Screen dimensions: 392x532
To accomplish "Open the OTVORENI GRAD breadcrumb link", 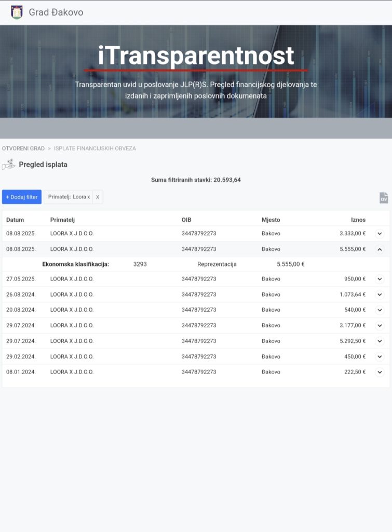I will pyautogui.click(x=23, y=148).
